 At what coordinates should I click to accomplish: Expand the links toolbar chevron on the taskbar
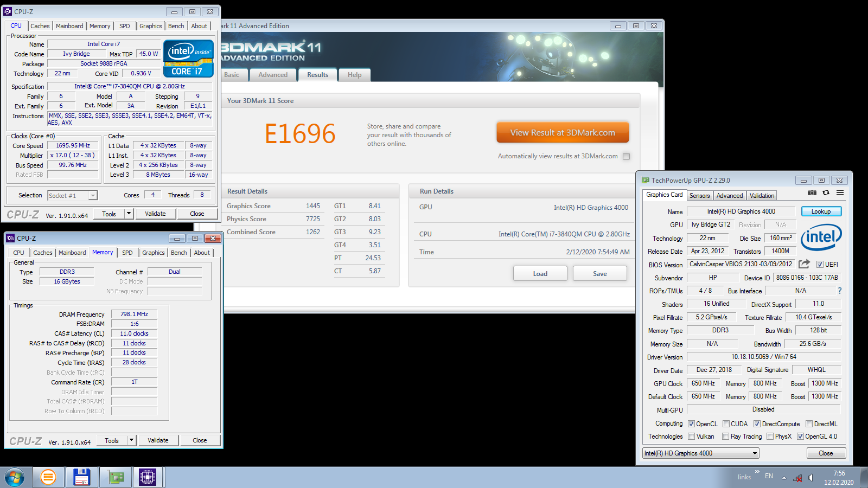757,472
